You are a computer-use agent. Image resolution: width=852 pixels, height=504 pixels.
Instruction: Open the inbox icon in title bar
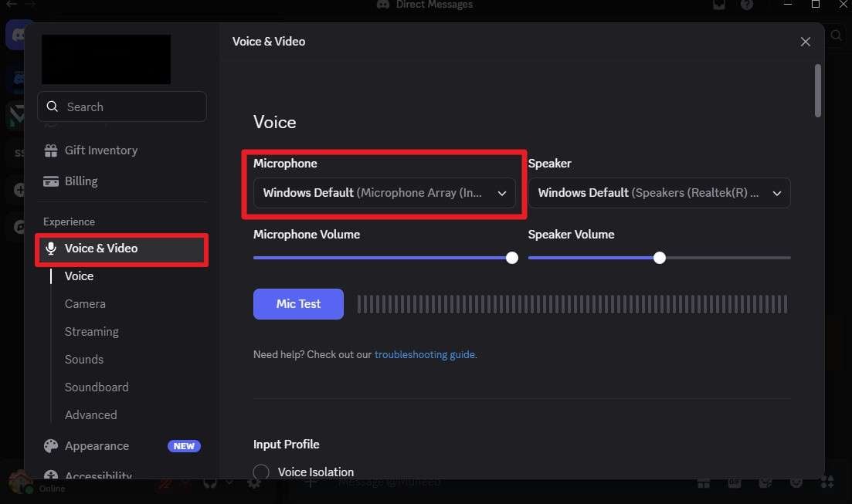coord(719,5)
